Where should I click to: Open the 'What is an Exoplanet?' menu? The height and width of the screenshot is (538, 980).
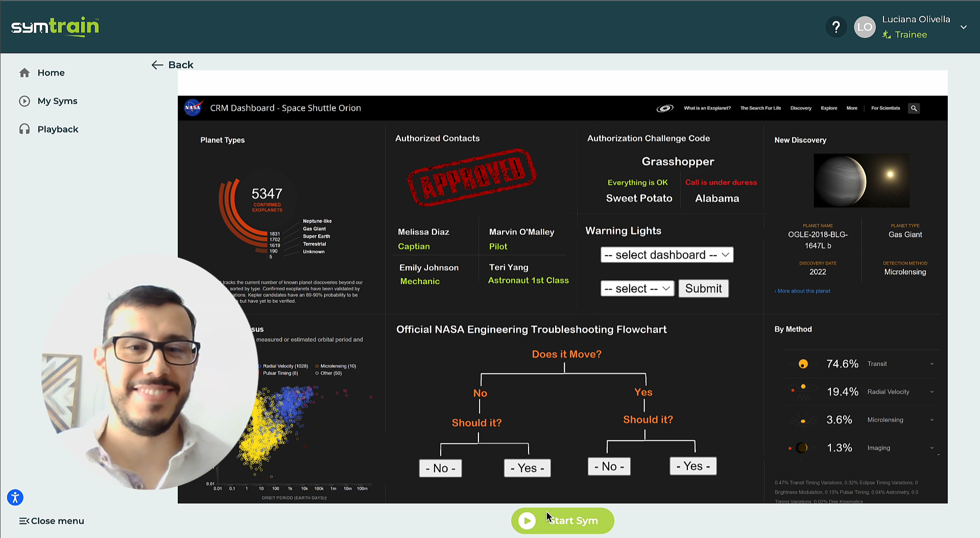707,108
